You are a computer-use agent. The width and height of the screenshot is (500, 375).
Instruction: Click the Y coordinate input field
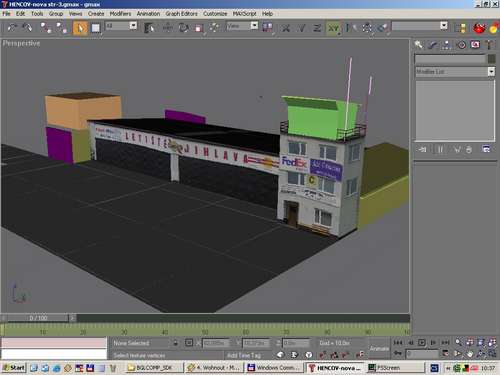click(x=256, y=343)
